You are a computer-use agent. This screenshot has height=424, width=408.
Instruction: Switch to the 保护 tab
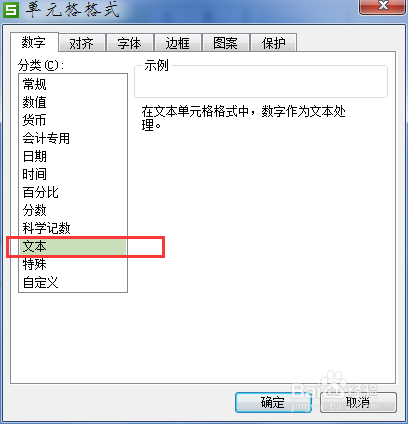point(274,43)
